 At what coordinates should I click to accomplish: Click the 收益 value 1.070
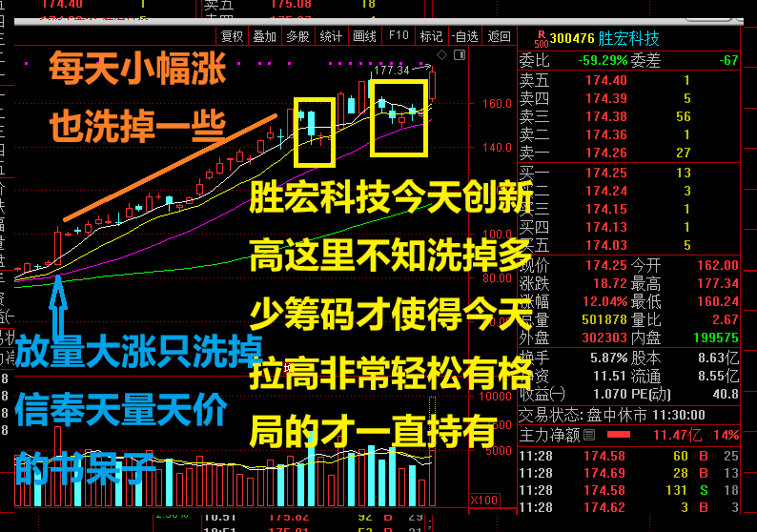pos(610,395)
